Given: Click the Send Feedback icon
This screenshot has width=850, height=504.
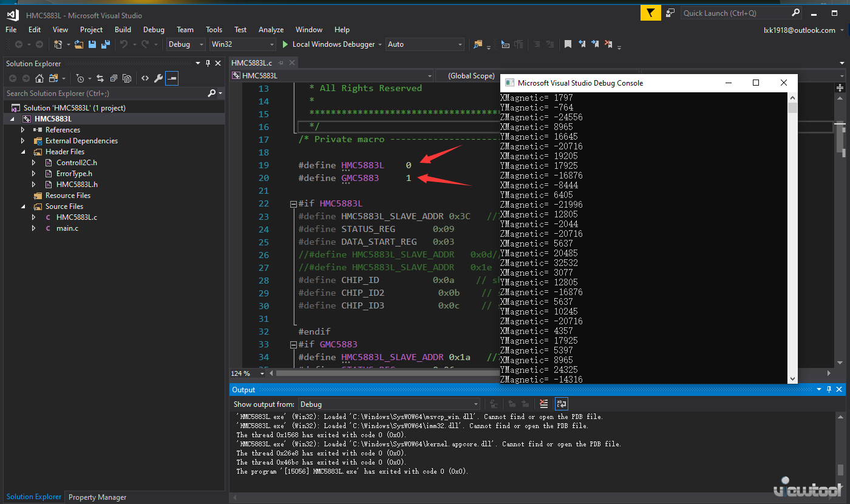Looking at the screenshot, I should tap(670, 13).
